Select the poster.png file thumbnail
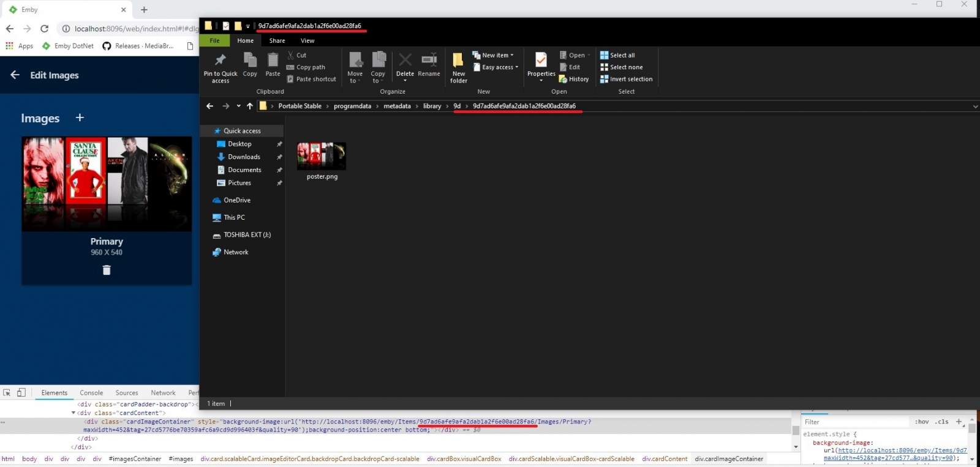 322,156
